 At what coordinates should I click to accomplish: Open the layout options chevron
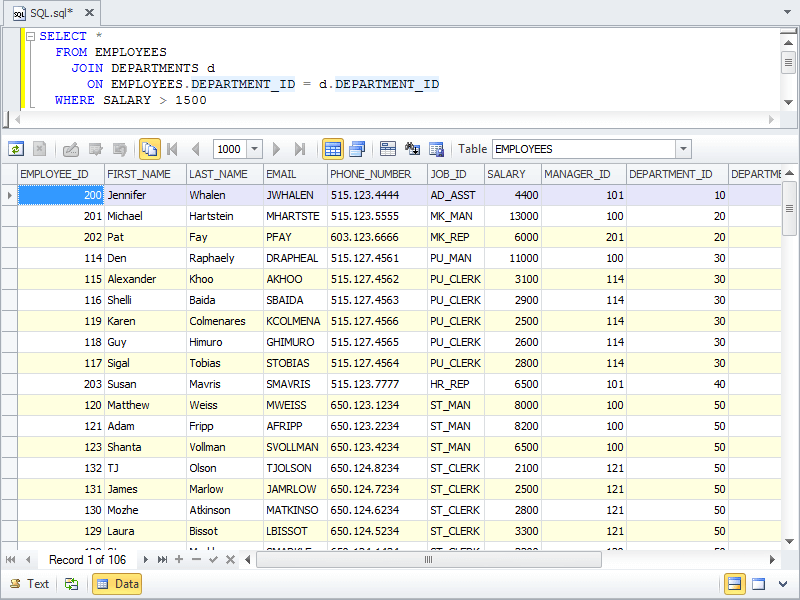point(783,584)
